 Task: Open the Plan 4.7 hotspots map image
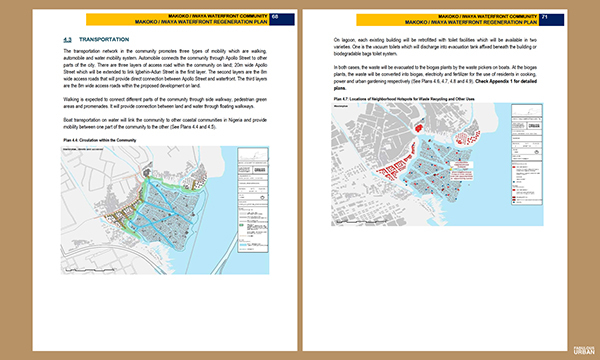(437, 164)
